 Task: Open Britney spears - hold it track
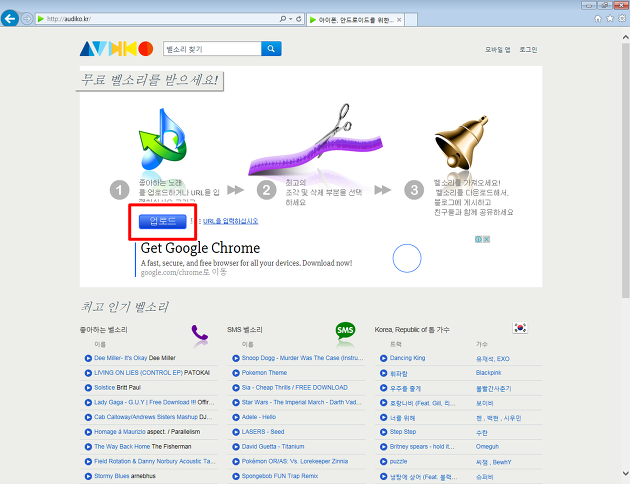tap(422, 447)
